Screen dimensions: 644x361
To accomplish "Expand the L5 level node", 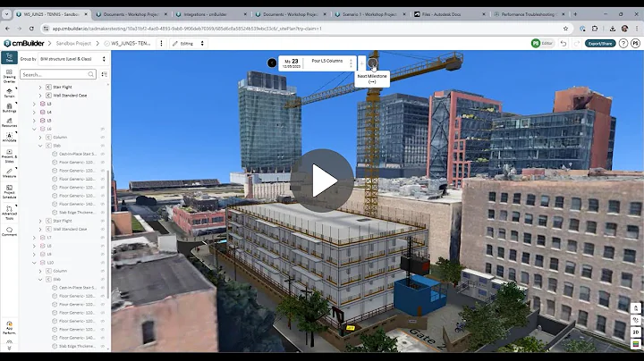I will point(34,121).
